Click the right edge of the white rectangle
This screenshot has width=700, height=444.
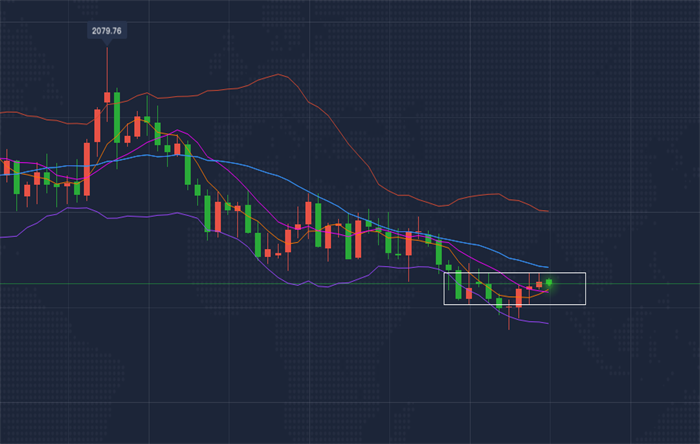(x=585, y=288)
